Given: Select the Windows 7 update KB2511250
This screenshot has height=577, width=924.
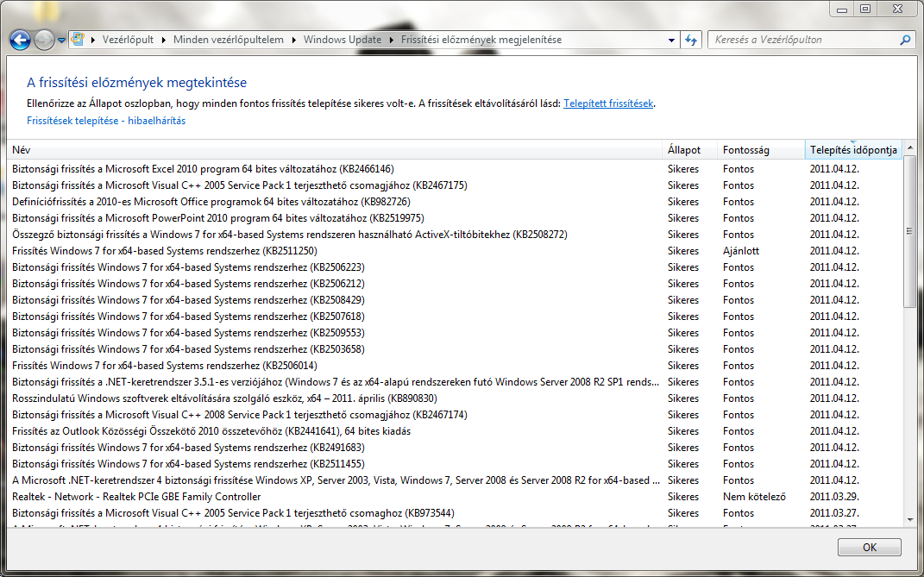Looking at the screenshot, I should 455,251.
